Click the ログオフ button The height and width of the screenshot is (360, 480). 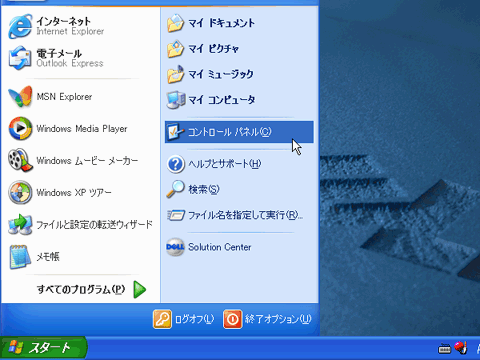(x=184, y=319)
